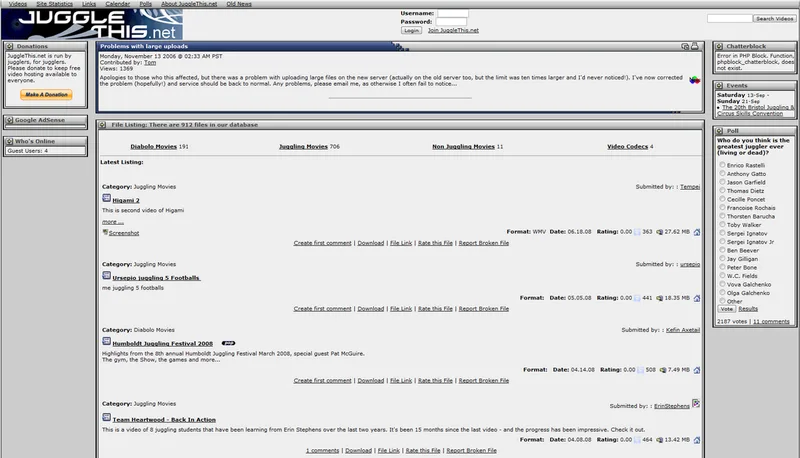This screenshot has height=458, width=800.
Task: Click file icon beside Team Heartwood title
Action: pos(106,417)
